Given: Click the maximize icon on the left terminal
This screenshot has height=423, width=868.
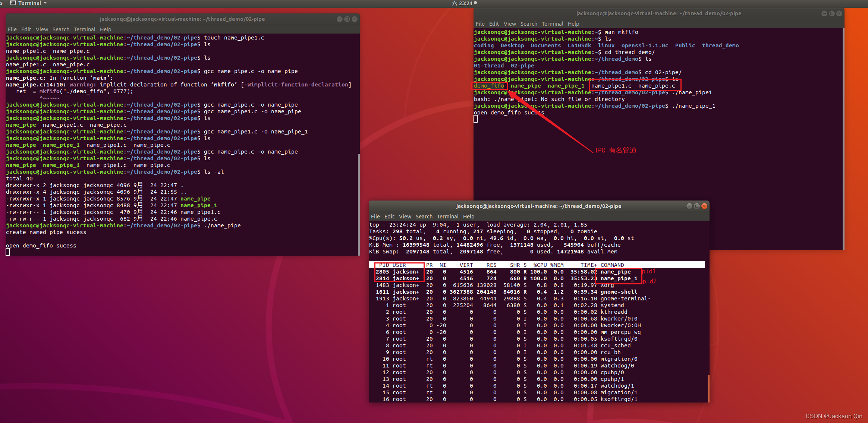Looking at the screenshot, I should click(347, 19).
